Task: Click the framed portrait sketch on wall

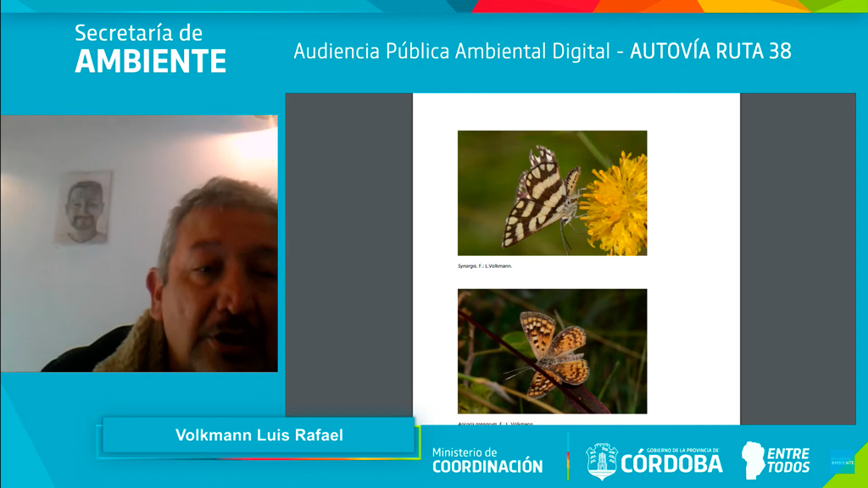Action: (84, 208)
